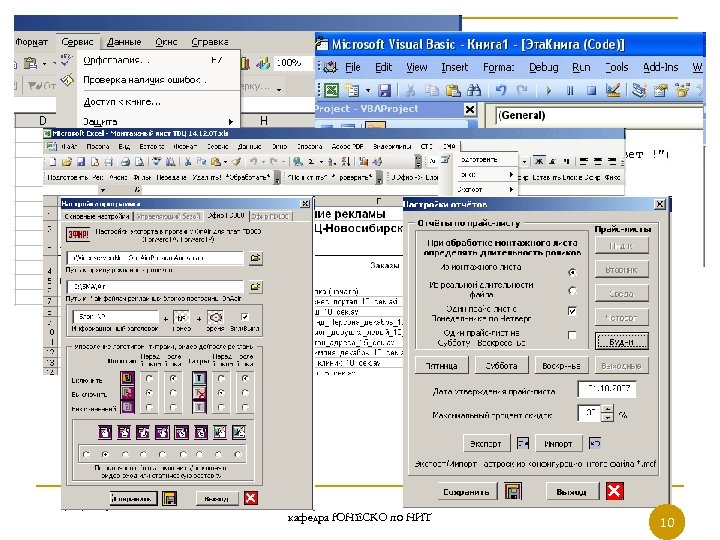Image resolution: width=720 pixels, height=540 pixels.
Task: Click the icon beside the Импорт button
Action: (595, 443)
